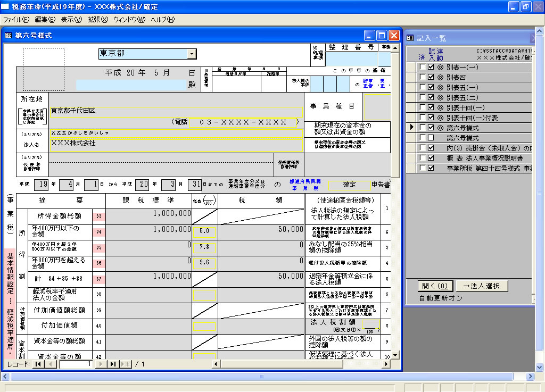Image resolution: width=545 pixels, height=392 pixels.
Task: Open the ウィンドウ(W) menu
Action: tap(129, 20)
